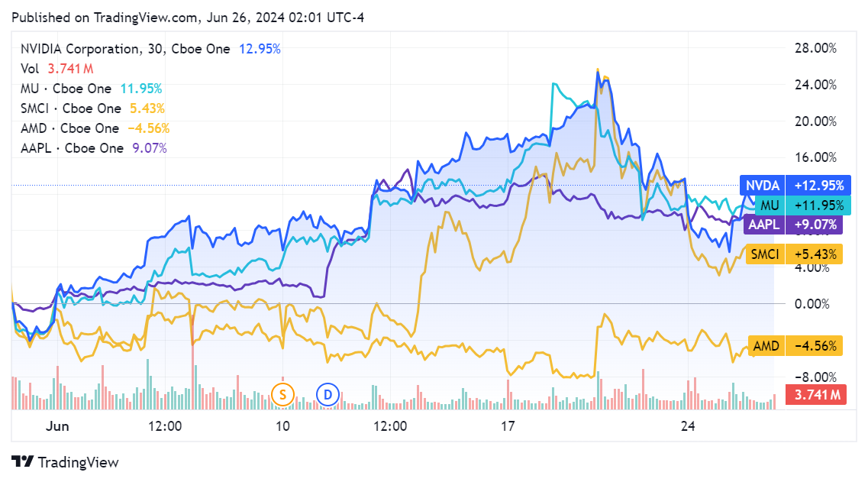Click the TradingView logo at bottom
868x482 pixels.
point(66,462)
